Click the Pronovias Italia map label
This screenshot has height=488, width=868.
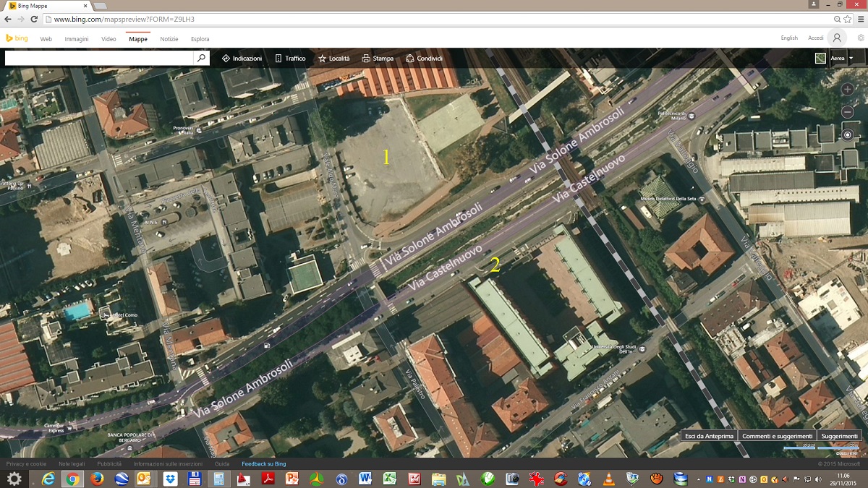click(182, 129)
